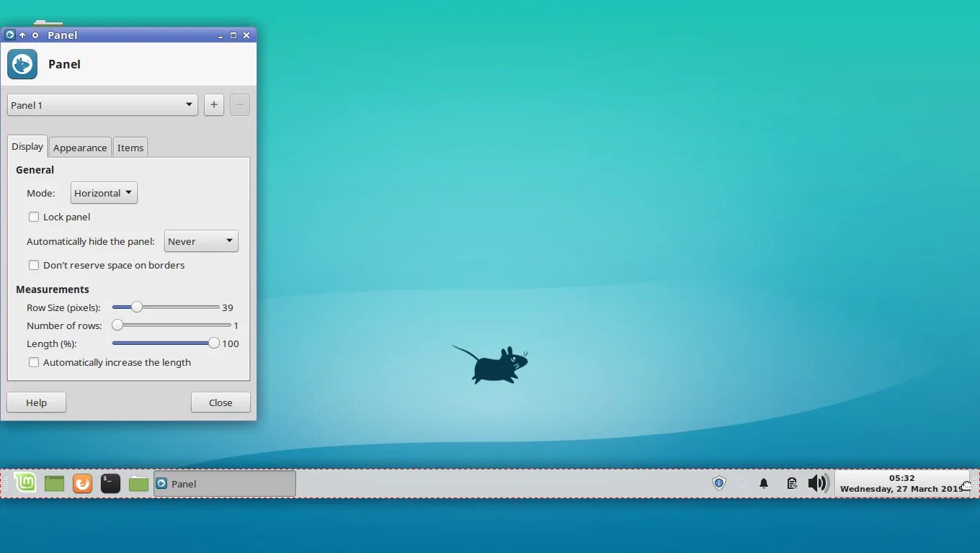980x553 pixels.
Task: Enable the Lock panel checkbox
Action: [x=34, y=217]
